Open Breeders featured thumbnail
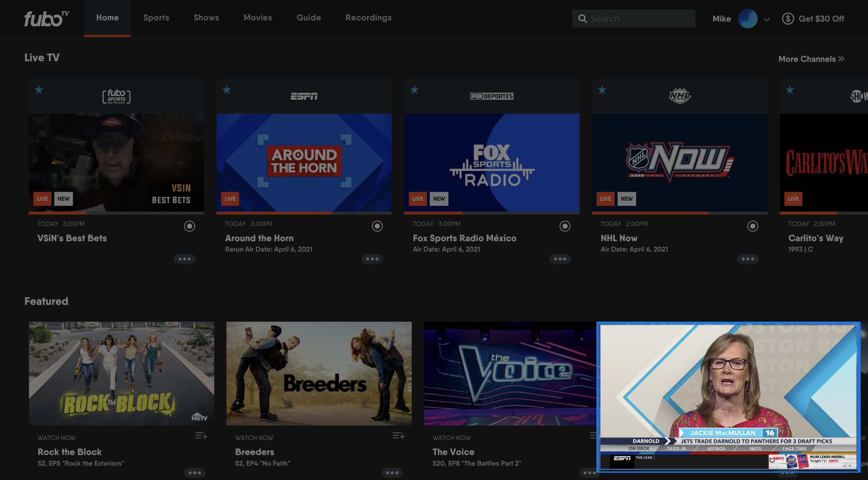868x480 pixels. pos(319,373)
